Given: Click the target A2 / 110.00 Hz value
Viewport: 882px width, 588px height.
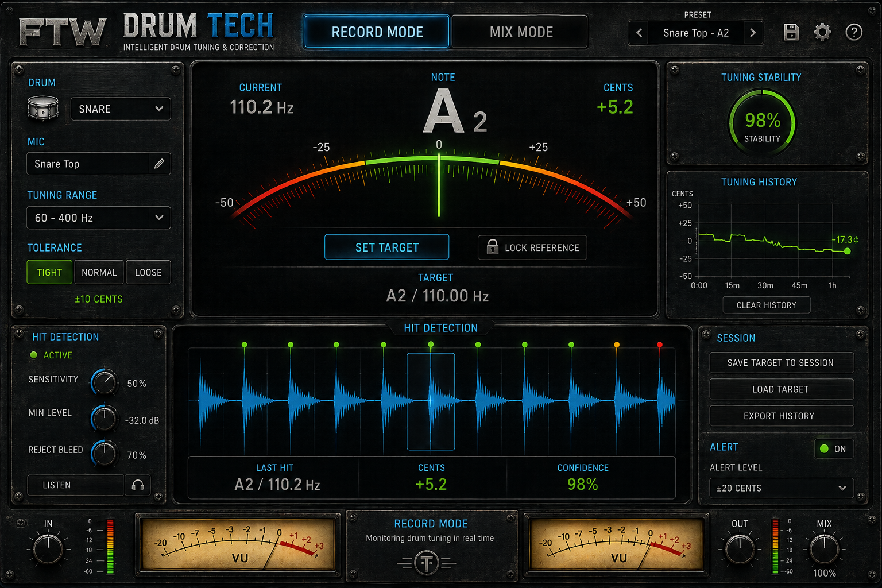Looking at the screenshot, I should tap(438, 296).
